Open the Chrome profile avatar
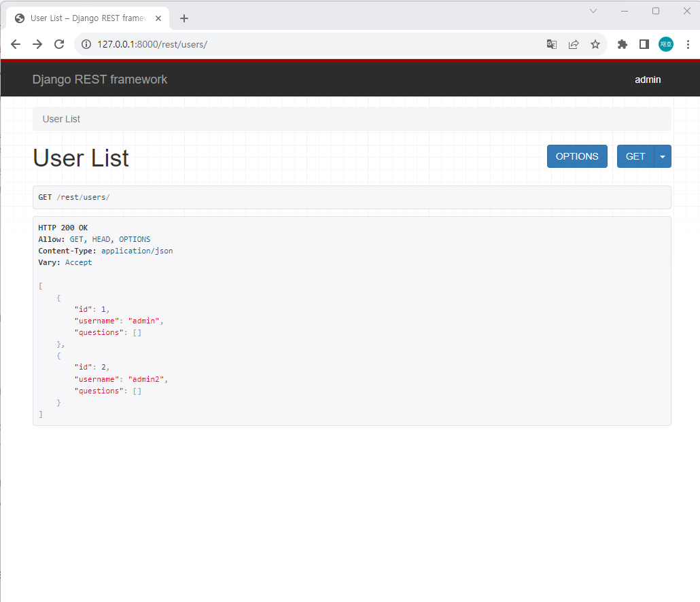Image resolution: width=700 pixels, height=602 pixels. 666,44
